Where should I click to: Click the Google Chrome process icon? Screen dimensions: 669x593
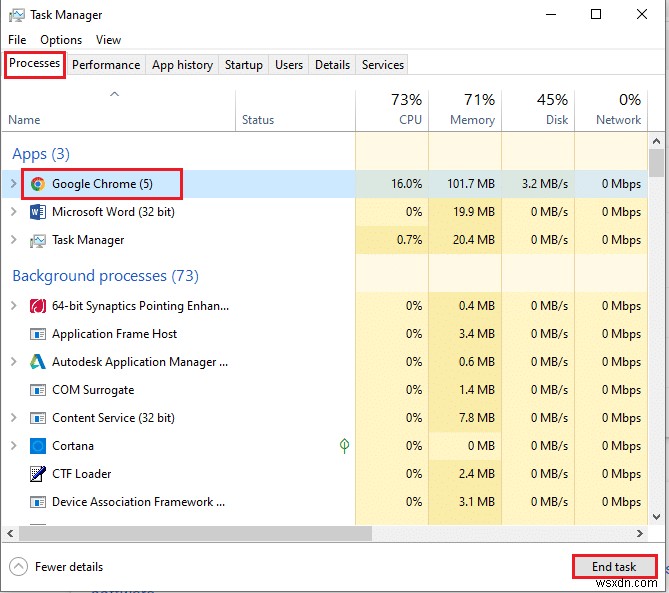click(38, 184)
